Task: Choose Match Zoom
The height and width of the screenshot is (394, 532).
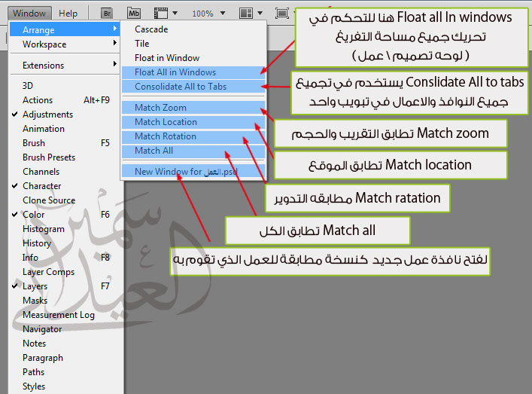Action: [x=193, y=107]
